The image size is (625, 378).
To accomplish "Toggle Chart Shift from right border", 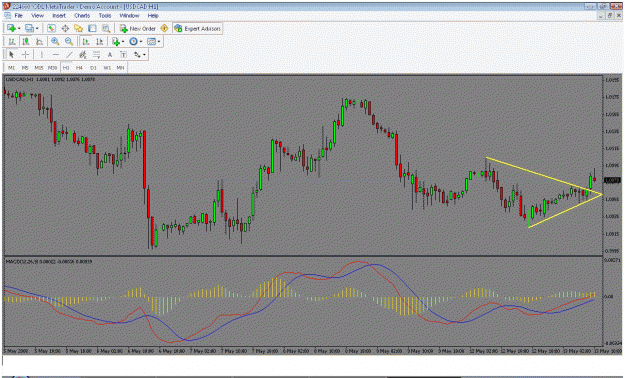I will coord(99,41).
